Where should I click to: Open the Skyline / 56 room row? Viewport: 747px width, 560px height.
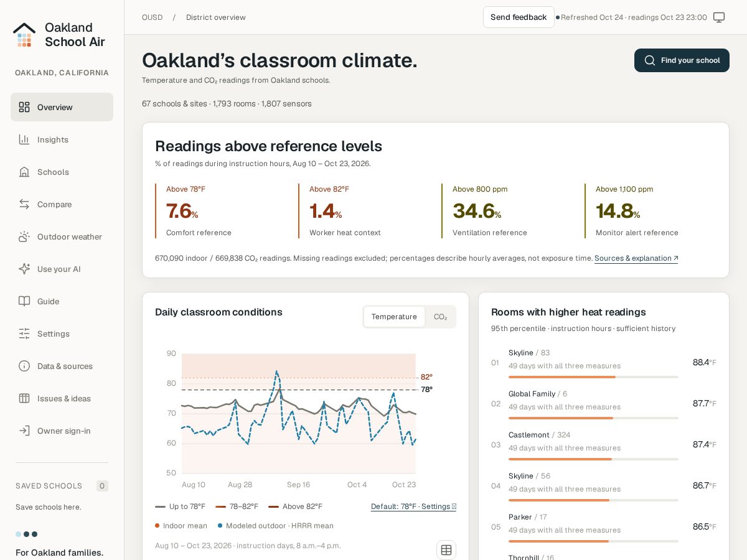[604, 486]
